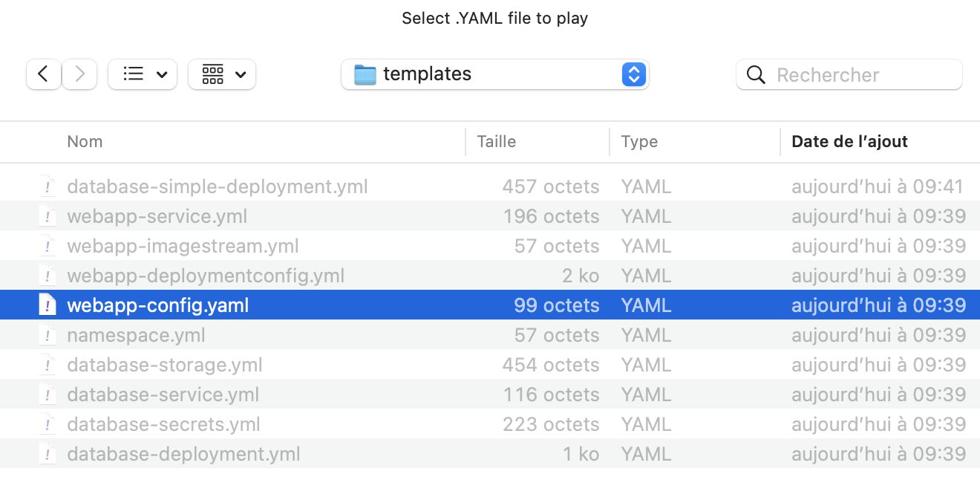Click the namespace.yml file icon
Image resolution: width=980 pixels, height=477 pixels.
(48, 335)
